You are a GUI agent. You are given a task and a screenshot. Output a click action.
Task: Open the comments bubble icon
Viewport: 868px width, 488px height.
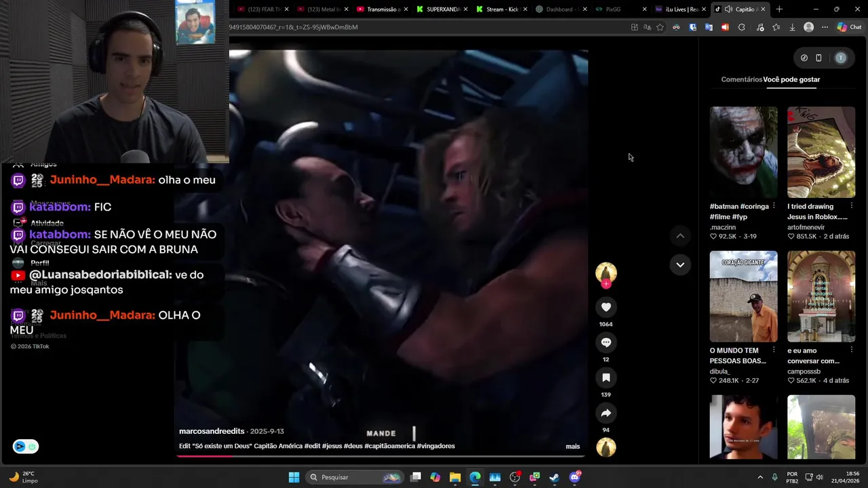point(606,342)
